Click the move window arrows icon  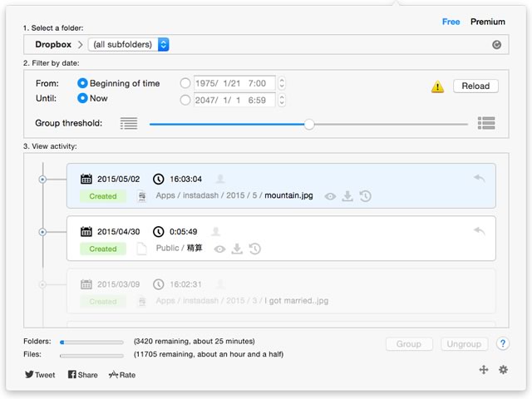[x=484, y=369]
